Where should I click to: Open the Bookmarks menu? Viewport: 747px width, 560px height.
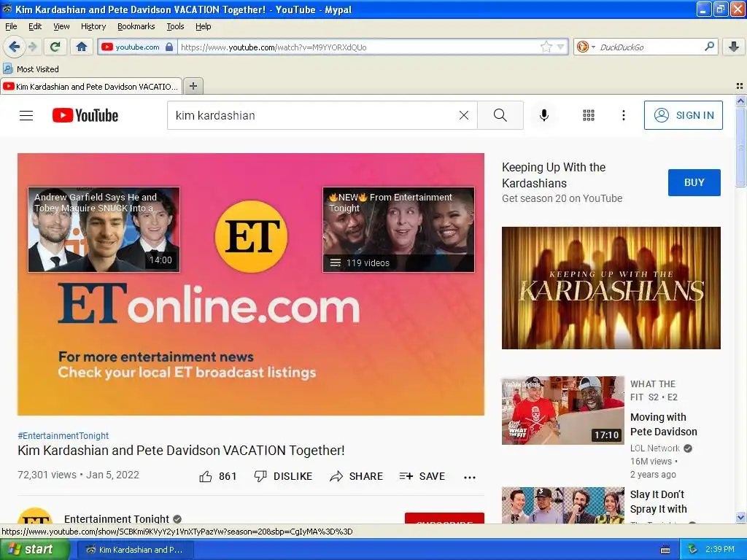click(136, 26)
